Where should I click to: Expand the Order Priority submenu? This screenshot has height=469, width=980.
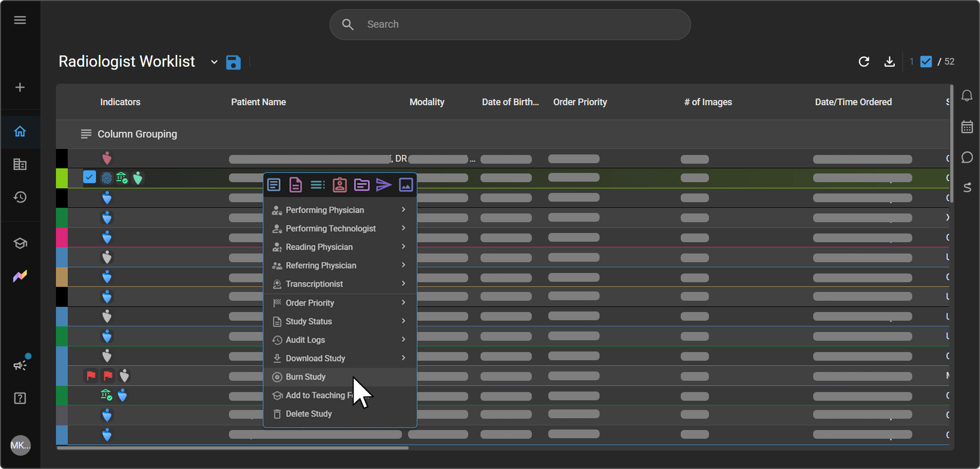pos(339,303)
